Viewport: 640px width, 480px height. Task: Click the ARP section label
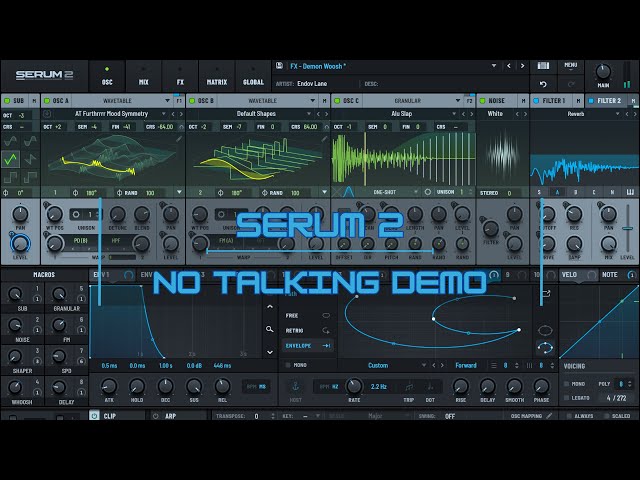tap(171, 416)
